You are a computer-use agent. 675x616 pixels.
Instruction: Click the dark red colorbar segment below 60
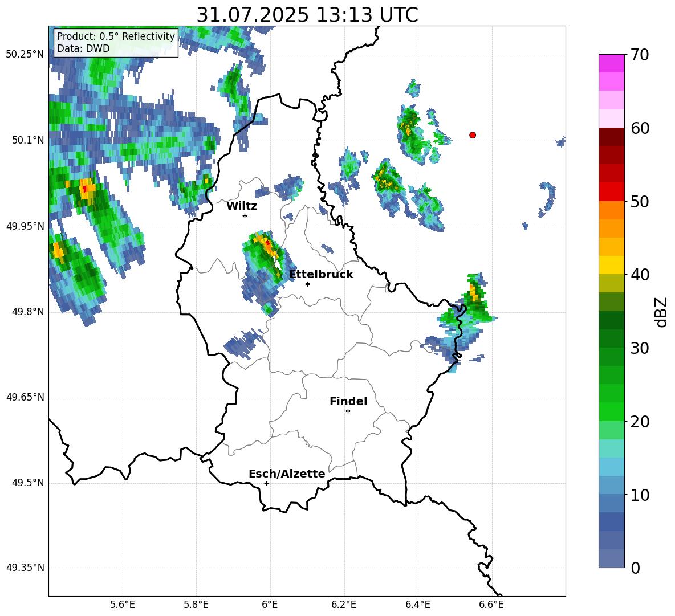click(x=611, y=137)
